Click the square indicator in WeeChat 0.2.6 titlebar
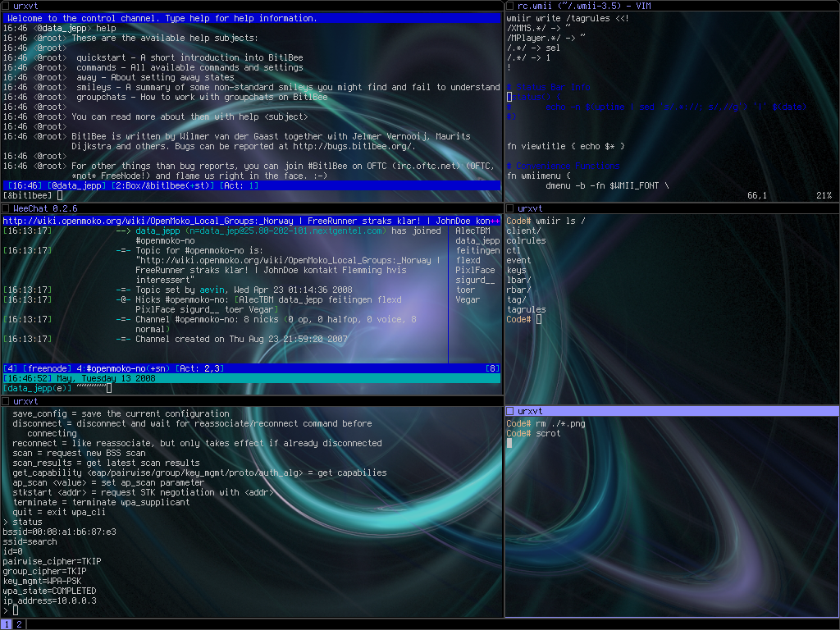Image resolution: width=840 pixels, height=630 pixels. click(x=7, y=209)
